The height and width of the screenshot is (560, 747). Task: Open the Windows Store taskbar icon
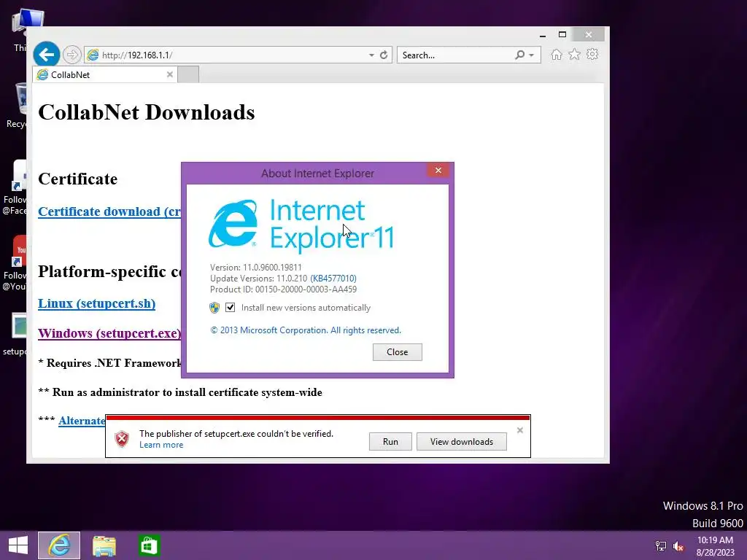point(149,545)
